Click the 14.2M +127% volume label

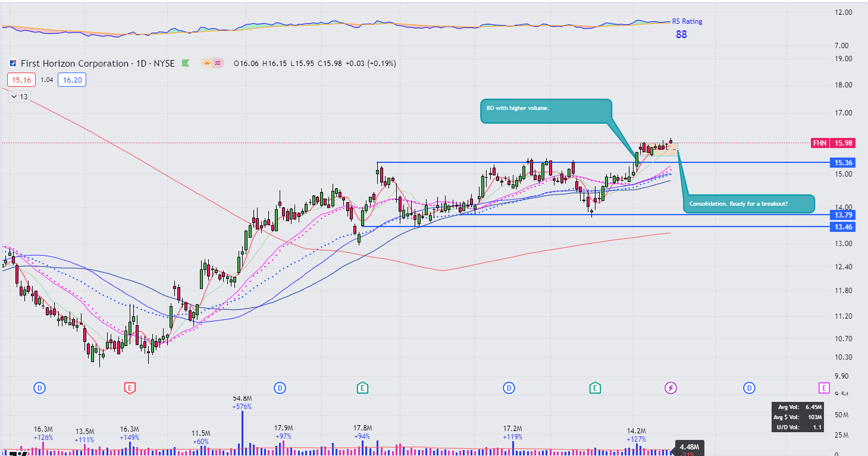tap(637, 435)
